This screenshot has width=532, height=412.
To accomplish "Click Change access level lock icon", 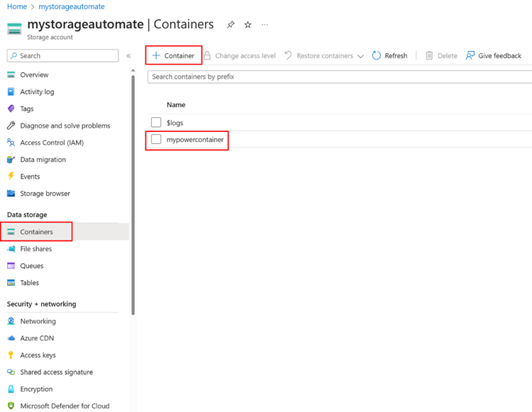I will (207, 55).
